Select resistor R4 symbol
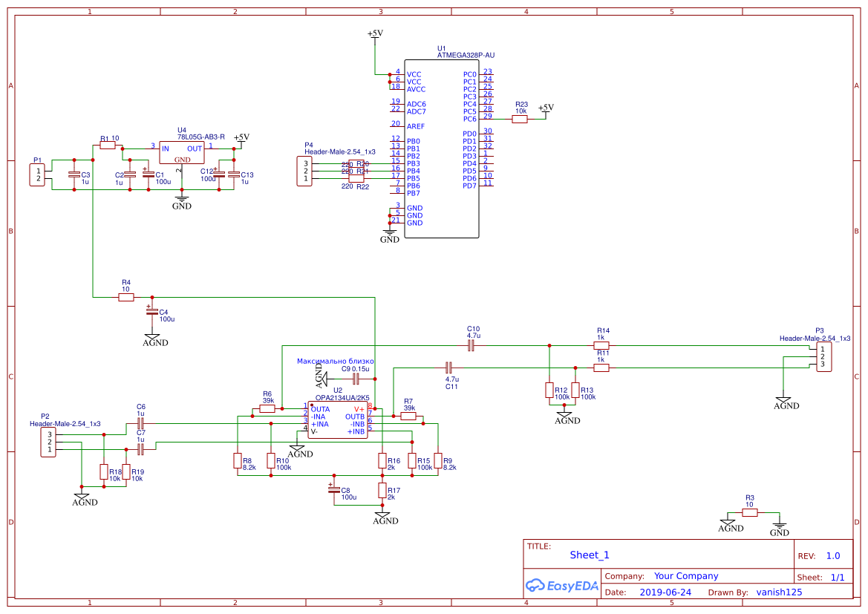Image resolution: width=868 pixels, height=614 pixels. coord(126,297)
